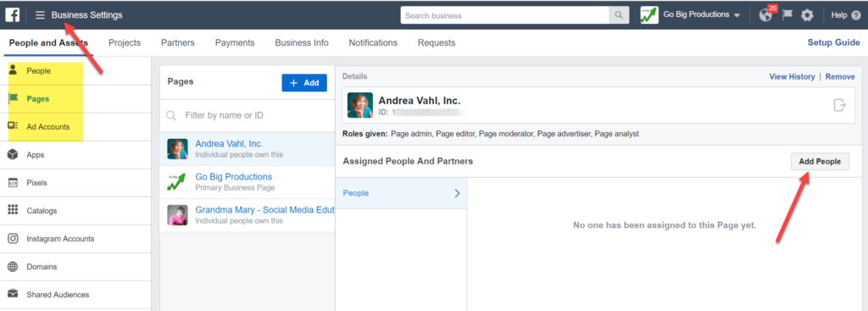Click the search magnifier button
Image resolution: width=868 pixels, height=311 pixels.
[x=618, y=15]
